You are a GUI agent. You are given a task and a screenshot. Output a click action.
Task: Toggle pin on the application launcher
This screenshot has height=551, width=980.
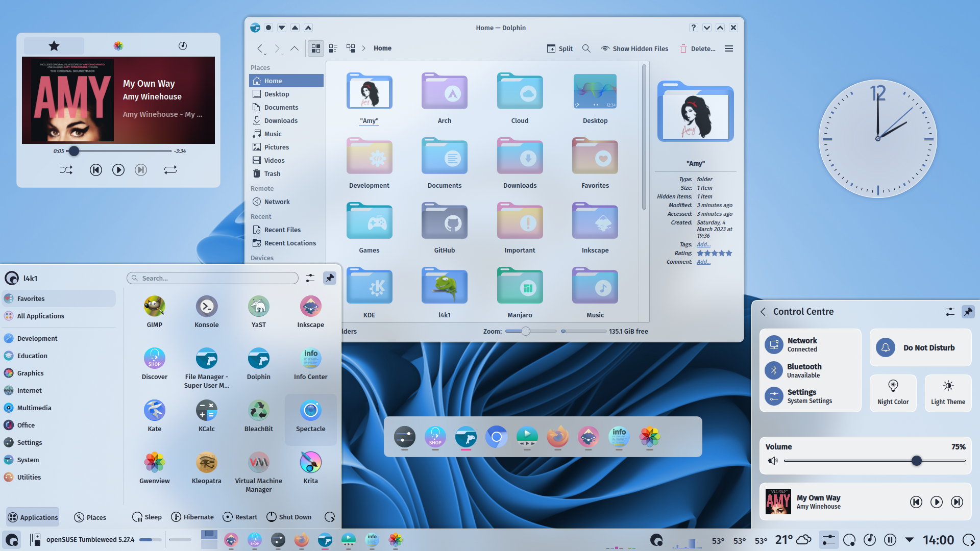click(x=330, y=278)
